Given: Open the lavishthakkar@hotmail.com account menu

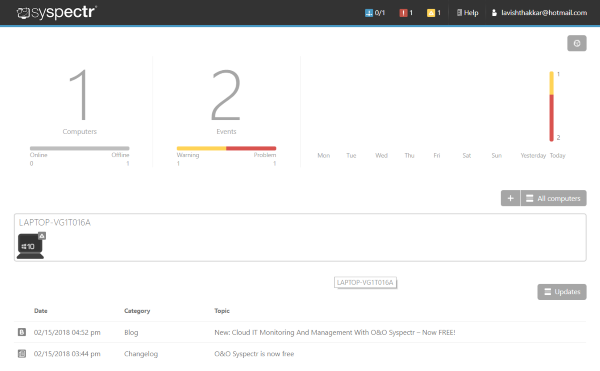Looking at the screenshot, I should 539,13.
